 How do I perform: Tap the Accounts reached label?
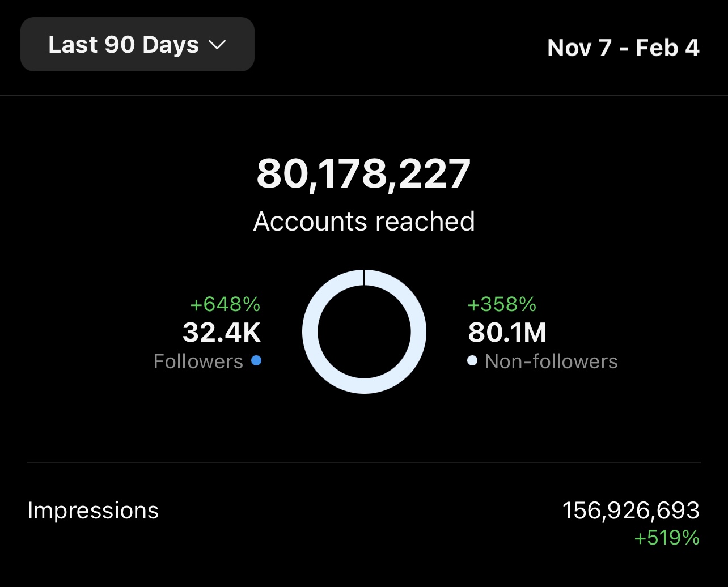tap(364, 222)
